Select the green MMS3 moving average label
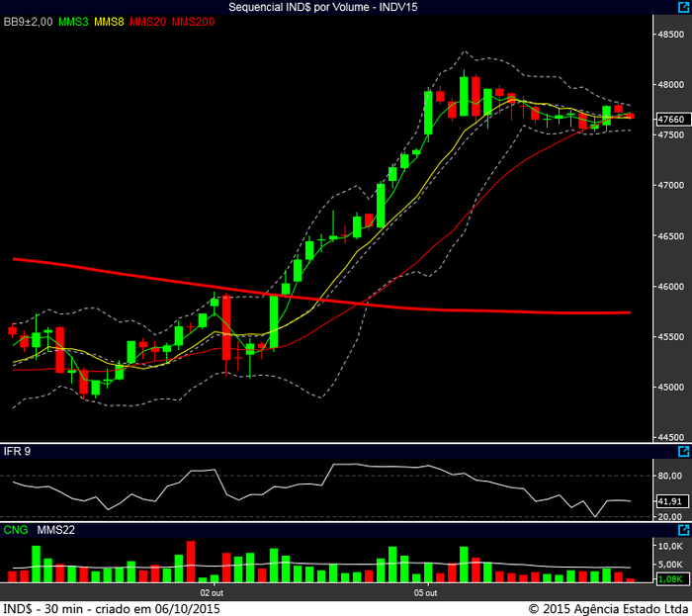The width and height of the screenshot is (692, 616). [74, 21]
